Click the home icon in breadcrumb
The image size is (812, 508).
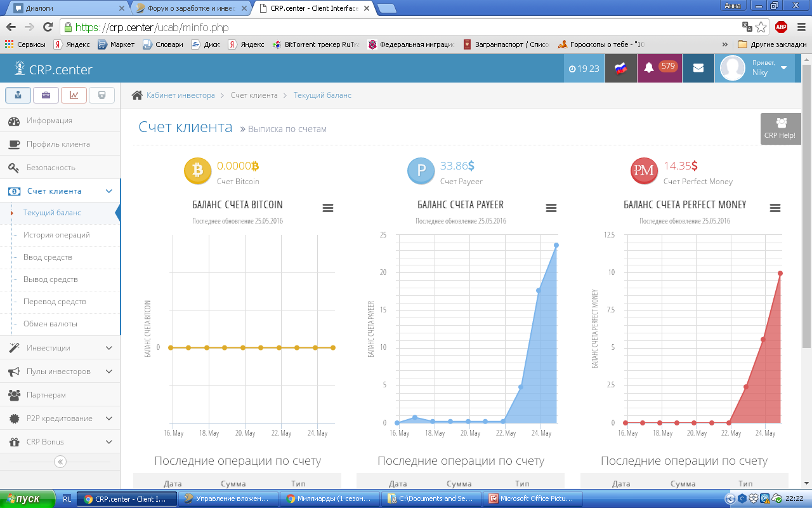137,95
